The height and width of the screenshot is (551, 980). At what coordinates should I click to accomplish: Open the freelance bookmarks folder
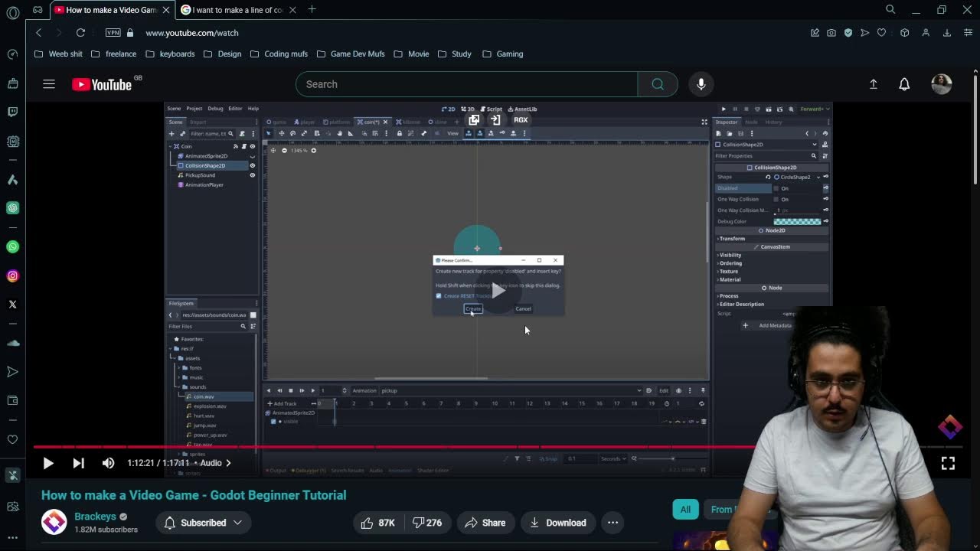tap(113, 54)
